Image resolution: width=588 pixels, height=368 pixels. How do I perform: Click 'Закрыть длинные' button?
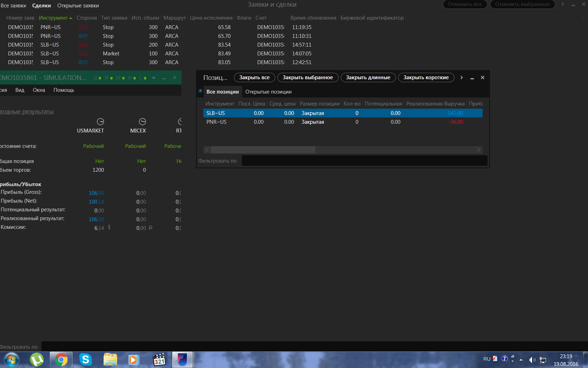tap(368, 77)
